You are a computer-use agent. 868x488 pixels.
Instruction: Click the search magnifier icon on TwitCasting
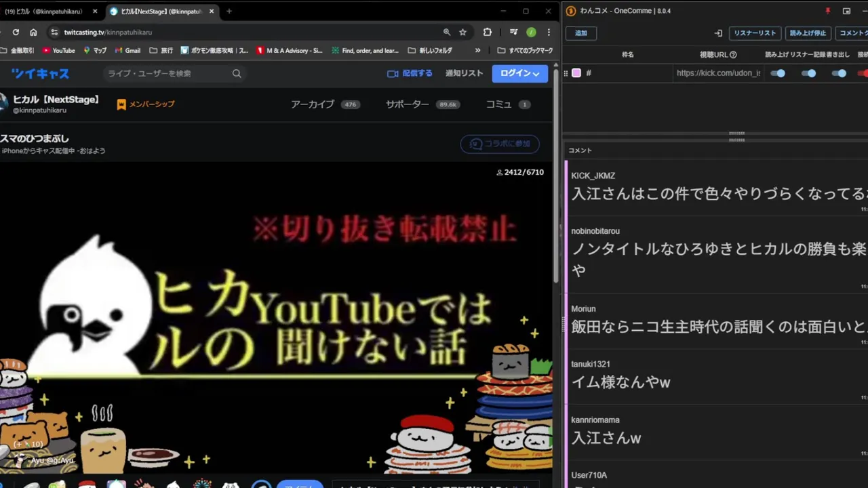click(x=237, y=73)
